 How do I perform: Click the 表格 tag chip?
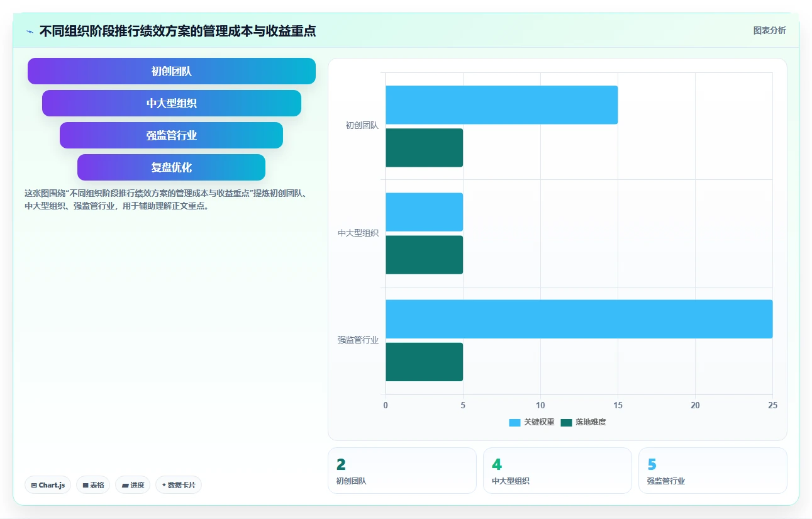coord(93,485)
